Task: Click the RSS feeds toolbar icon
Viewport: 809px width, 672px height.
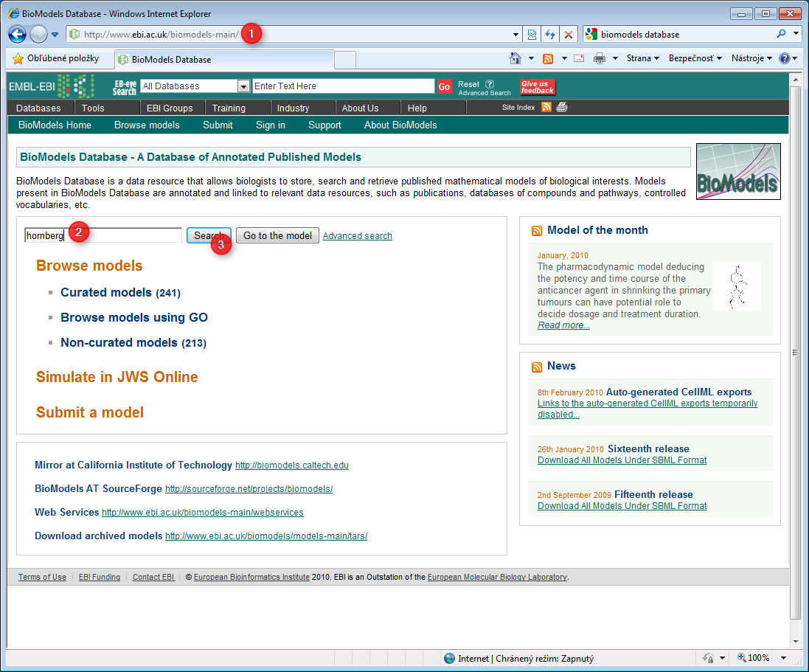Action: pos(548,58)
